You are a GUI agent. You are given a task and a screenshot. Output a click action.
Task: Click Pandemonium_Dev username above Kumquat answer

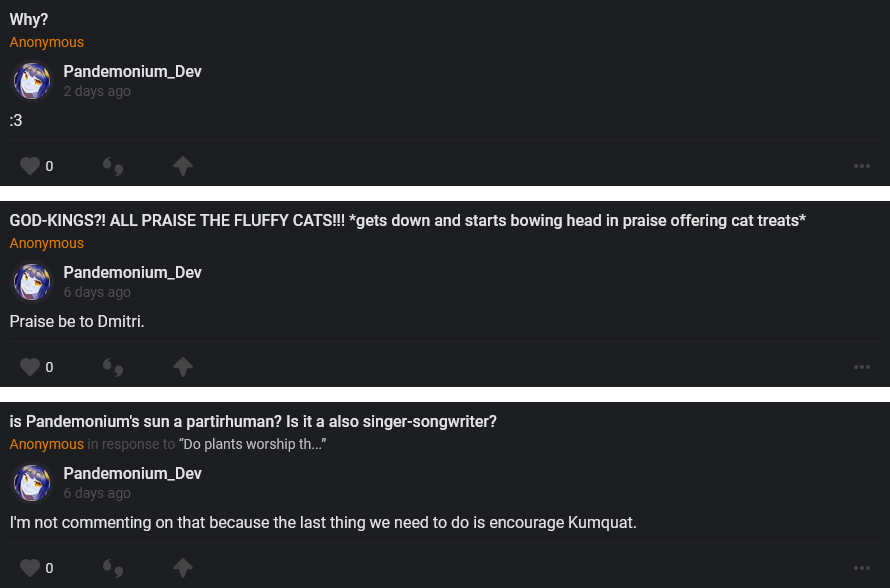coord(132,473)
